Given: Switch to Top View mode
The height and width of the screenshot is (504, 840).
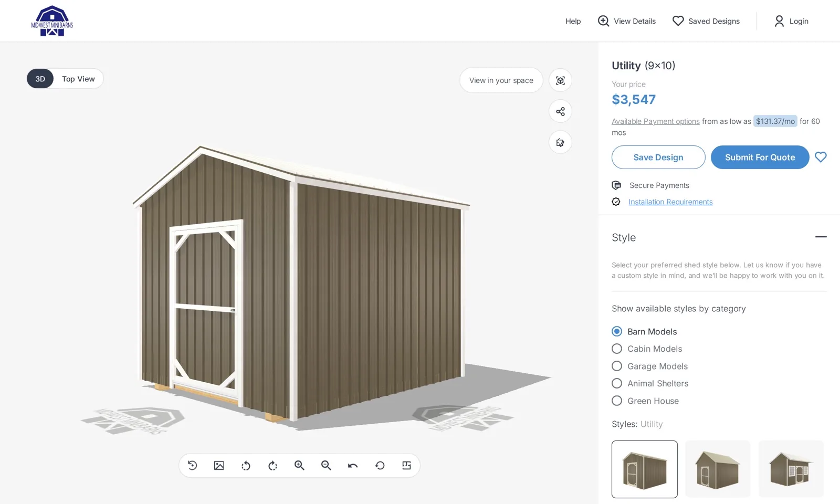Looking at the screenshot, I should pyautogui.click(x=78, y=79).
